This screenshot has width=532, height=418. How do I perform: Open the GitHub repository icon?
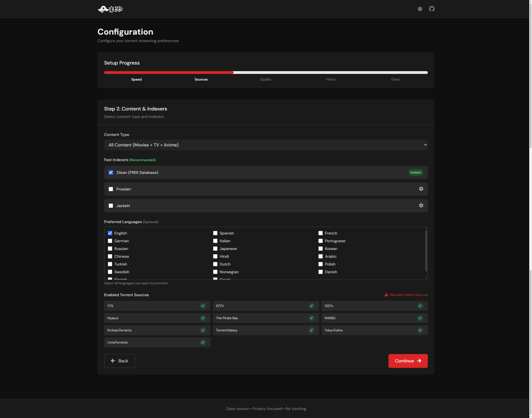(432, 9)
